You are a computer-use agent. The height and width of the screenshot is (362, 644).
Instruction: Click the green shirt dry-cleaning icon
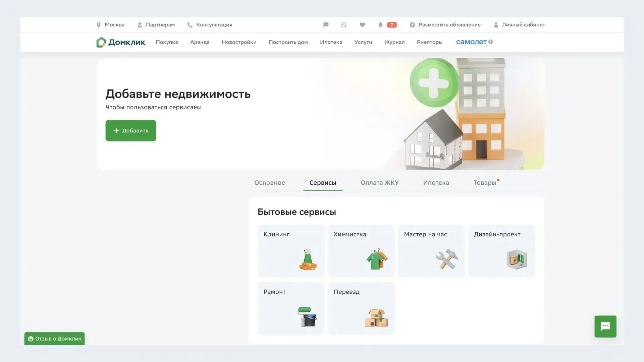pyautogui.click(x=377, y=259)
